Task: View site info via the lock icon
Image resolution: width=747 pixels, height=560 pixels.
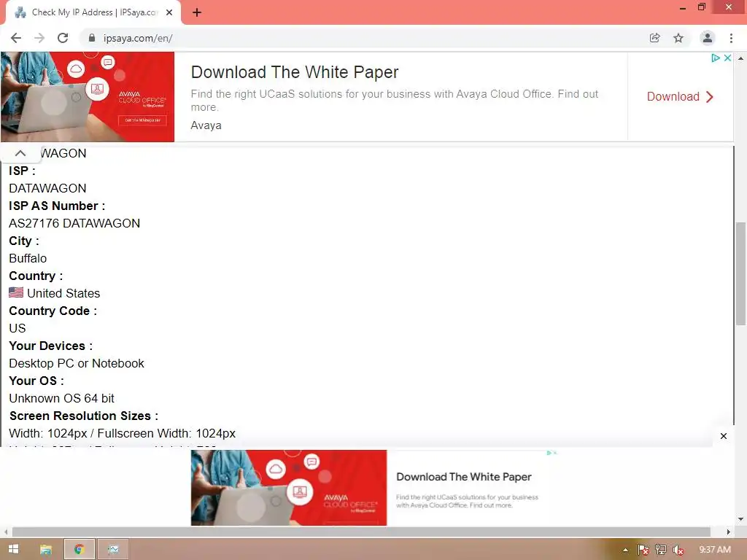Action: (x=92, y=38)
